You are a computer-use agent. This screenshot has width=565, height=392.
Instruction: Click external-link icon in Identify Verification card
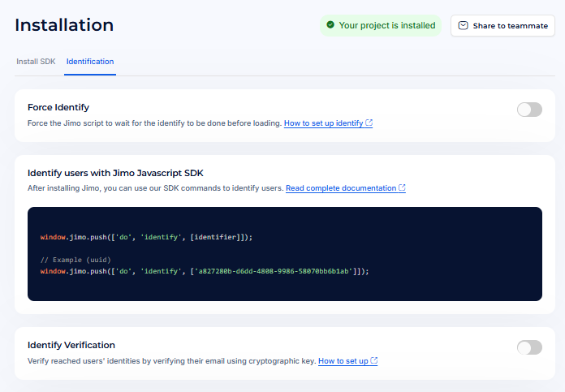pyautogui.click(x=373, y=360)
